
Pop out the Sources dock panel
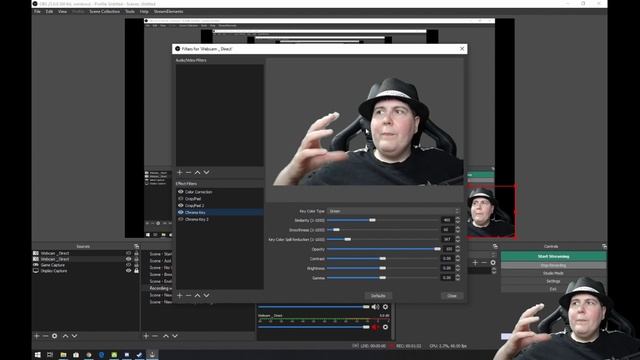[136, 246]
